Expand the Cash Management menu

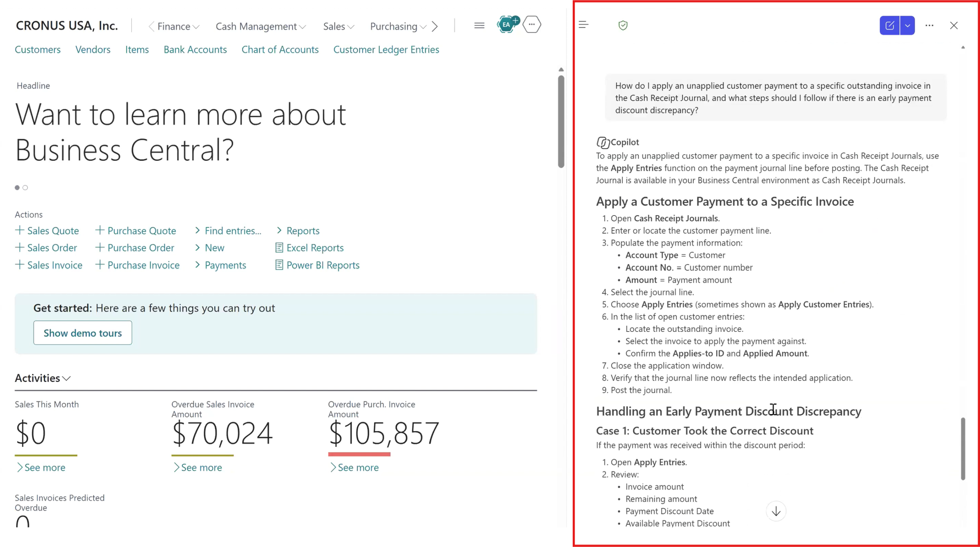[x=261, y=26]
